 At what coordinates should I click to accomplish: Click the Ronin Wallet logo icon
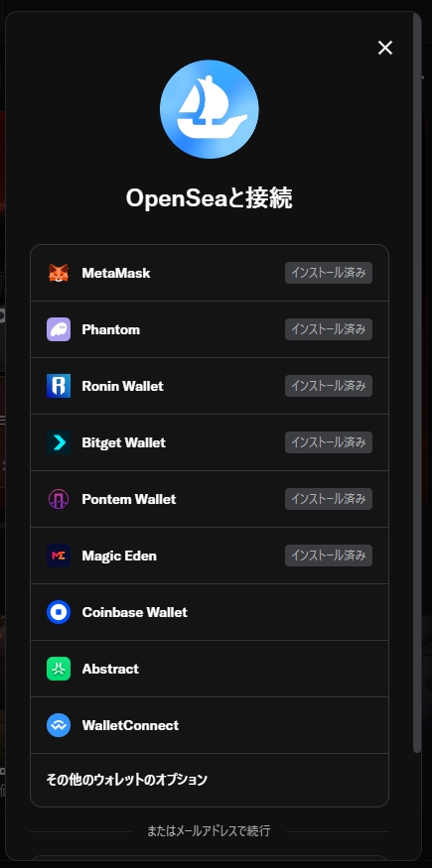click(59, 386)
